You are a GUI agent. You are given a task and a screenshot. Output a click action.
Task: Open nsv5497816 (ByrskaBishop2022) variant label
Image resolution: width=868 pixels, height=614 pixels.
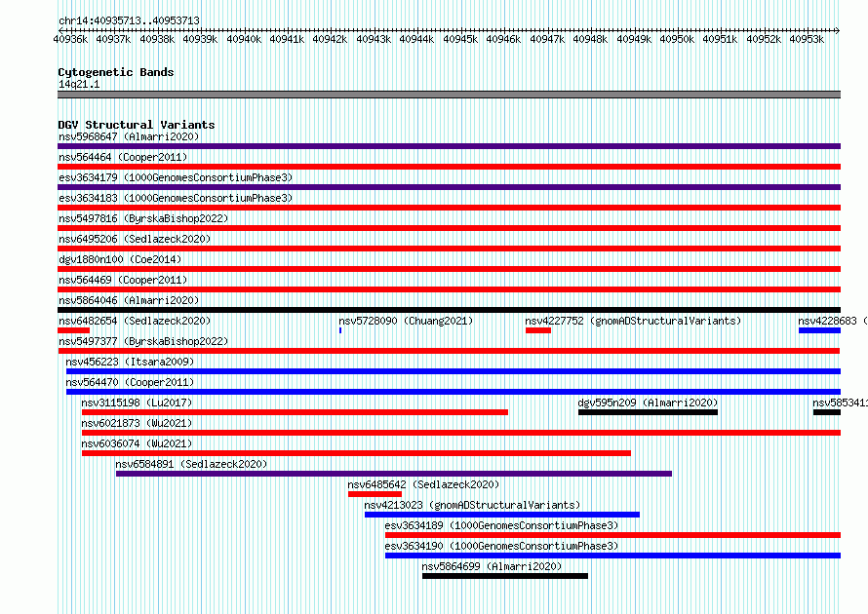(143, 218)
